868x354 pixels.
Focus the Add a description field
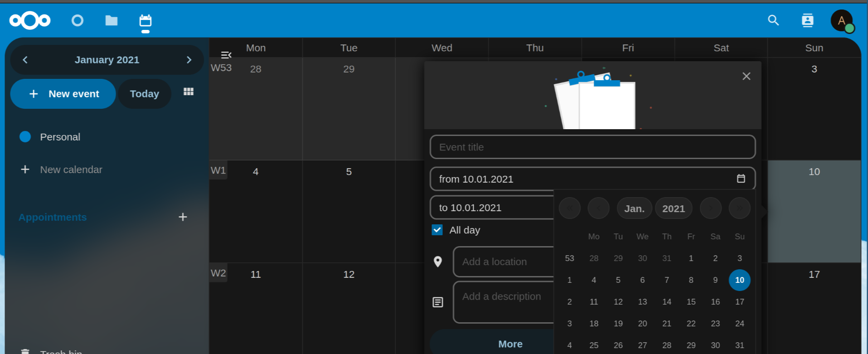[x=504, y=302]
